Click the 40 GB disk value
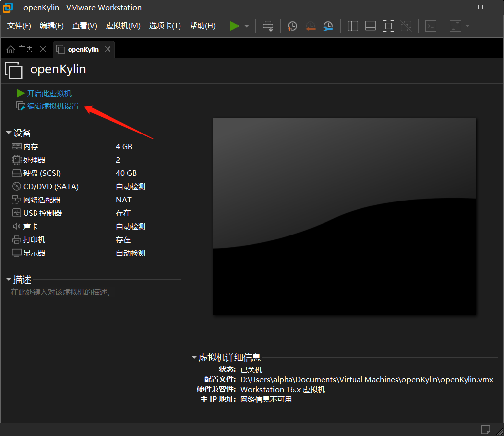Screen dimensions: 504x436 tap(126, 173)
